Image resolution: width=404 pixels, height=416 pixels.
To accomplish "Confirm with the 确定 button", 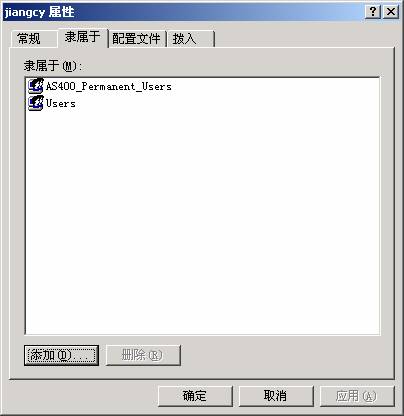I will point(195,396).
